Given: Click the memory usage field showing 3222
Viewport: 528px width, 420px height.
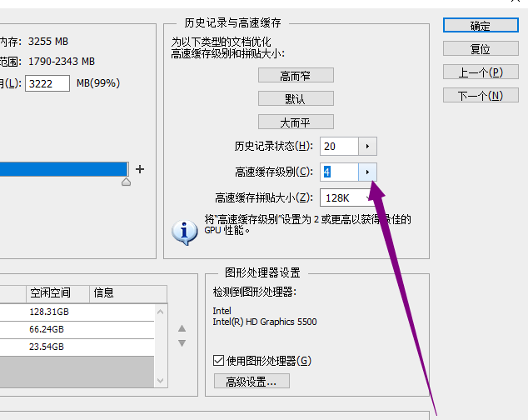Looking at the screenshot, I should [x=47, y=83].
